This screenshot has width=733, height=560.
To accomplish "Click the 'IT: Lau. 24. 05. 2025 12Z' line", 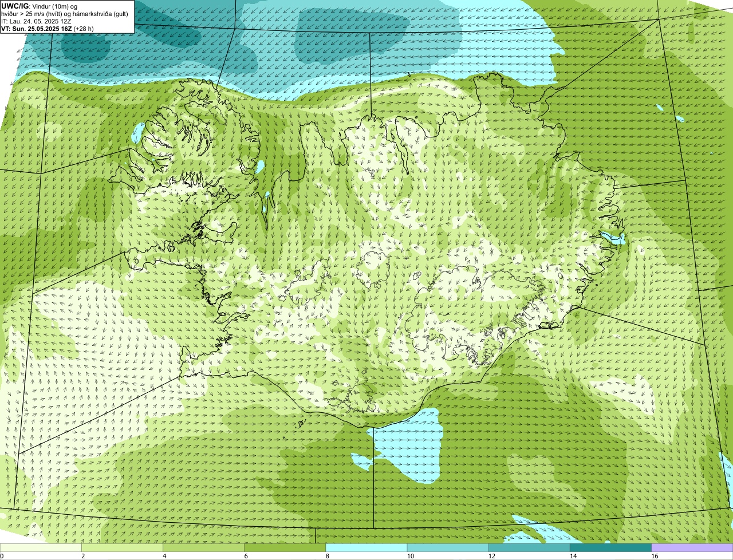I will tap(36, 21).
